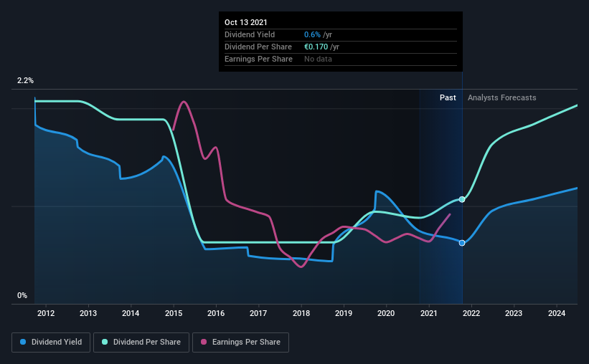
Task: Click the 0.6% dividend yield value
Action: pyautogui.click(x=312, y=34)
